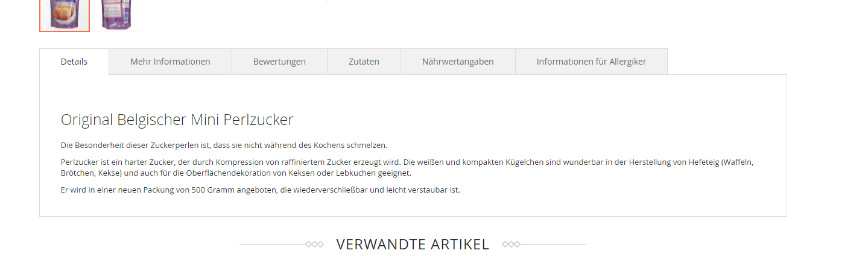Click the heading Original Belgischer Mini Perlzucker
868x256 pixels.
click(x=177, y=120)
